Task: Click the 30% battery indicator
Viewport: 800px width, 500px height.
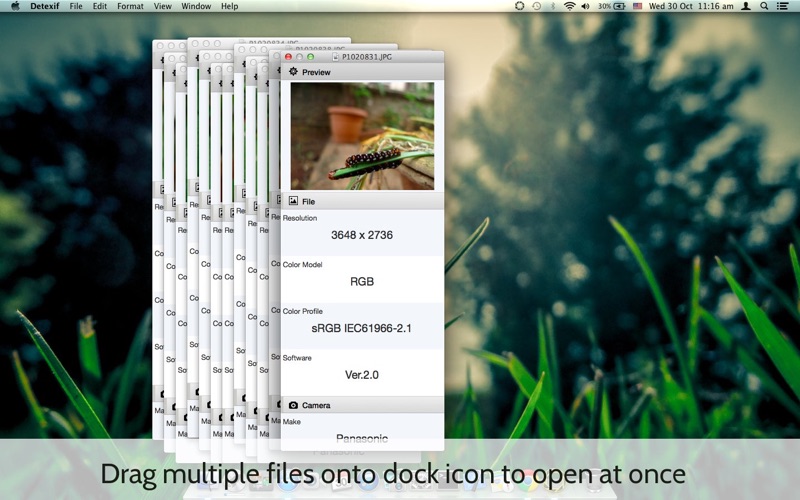Action: (x=611, y=6)
